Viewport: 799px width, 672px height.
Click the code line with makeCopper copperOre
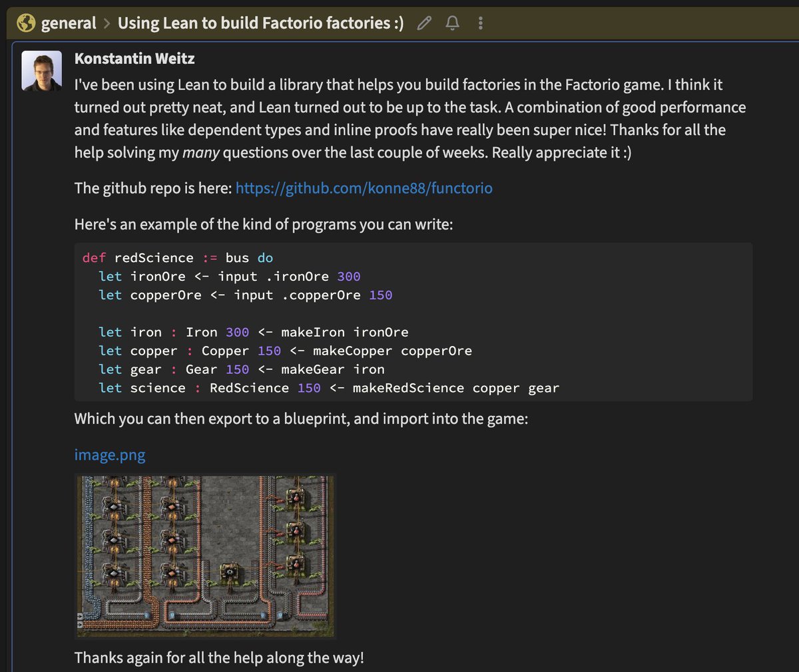point(285,351)
